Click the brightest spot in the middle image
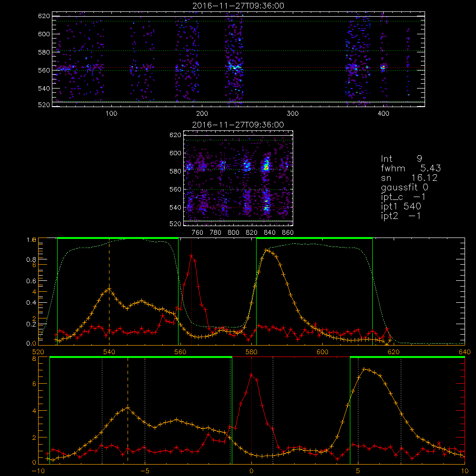The image size is (476, 476). pos(267,166)
